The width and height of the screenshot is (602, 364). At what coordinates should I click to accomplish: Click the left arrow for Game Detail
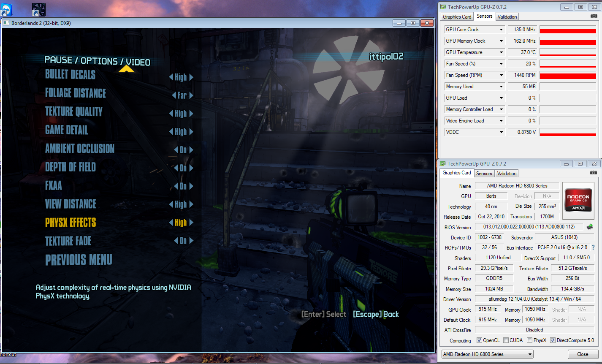(x=171, y=132)
